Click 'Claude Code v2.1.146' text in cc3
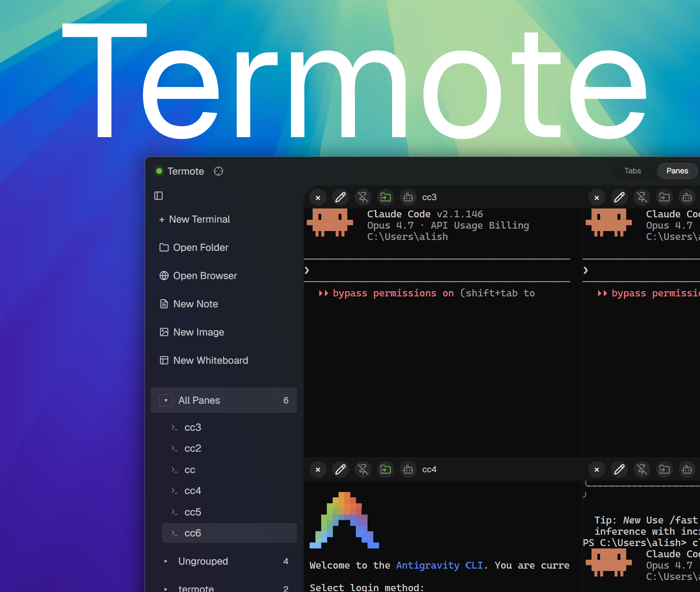This screenshot has height=592, width=700. click(x=425, y=214)
